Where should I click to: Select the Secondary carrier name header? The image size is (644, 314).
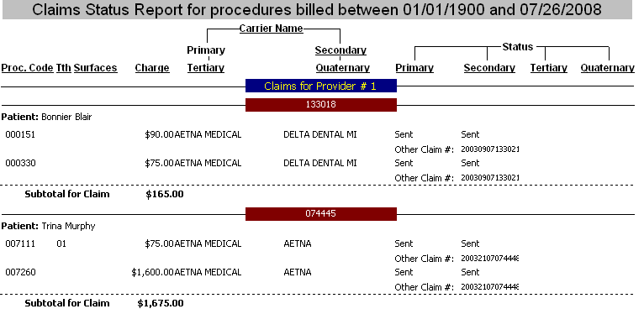(340, 50)
